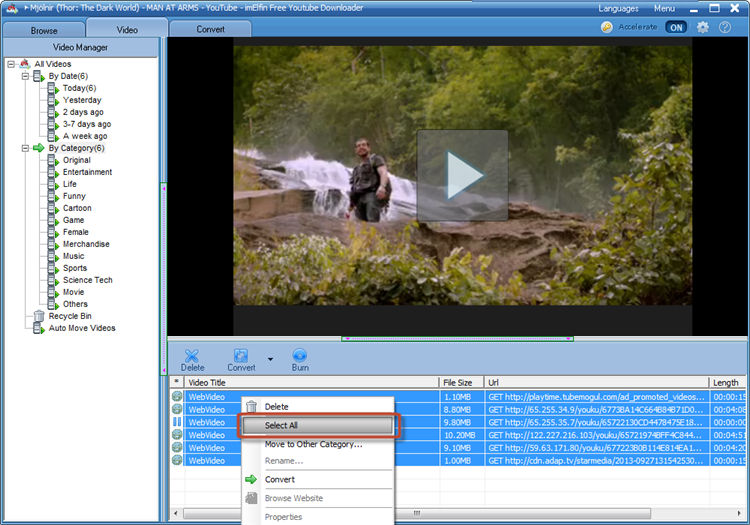This screenshot has width=750, height=525.
Task: Click the 1.10MB file size cell
Action: (462, 396)
